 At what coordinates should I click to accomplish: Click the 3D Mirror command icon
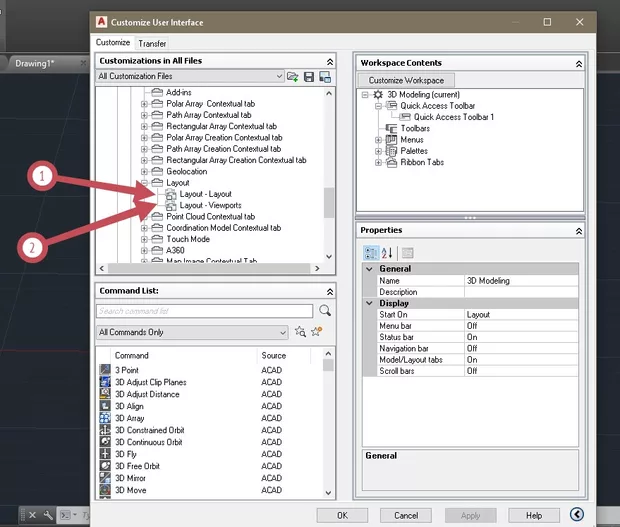106,478
